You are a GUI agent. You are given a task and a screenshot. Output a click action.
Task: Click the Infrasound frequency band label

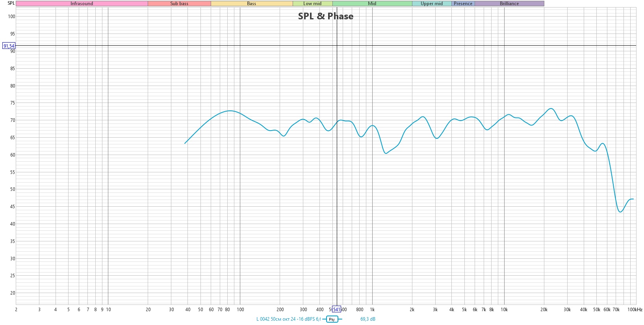click(x=82, y=4)
